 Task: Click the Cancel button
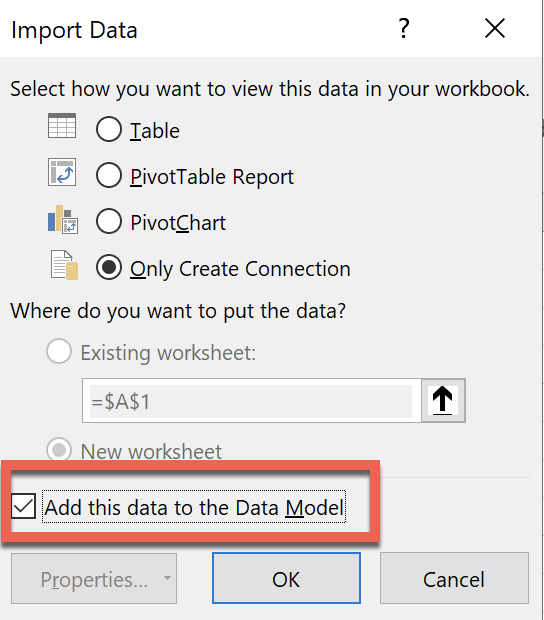[x=454, y=578]
